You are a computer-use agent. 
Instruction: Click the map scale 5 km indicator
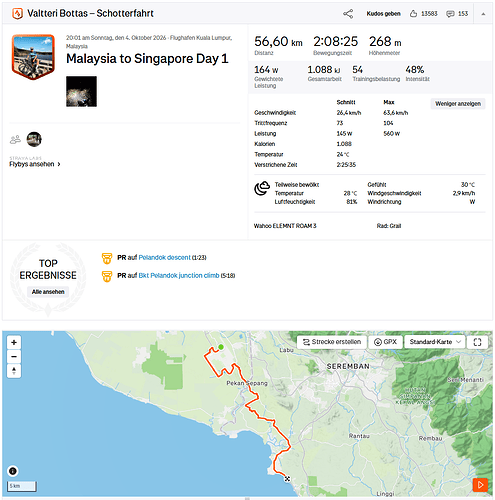coord(22,486)
